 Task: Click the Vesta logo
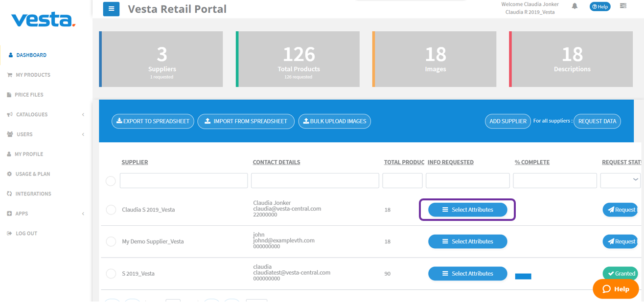pos(43,20)
